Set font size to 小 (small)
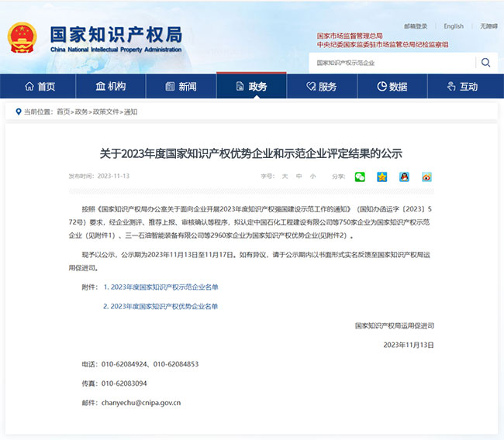This screenshot has height=440, width=504. click(312, 177)
